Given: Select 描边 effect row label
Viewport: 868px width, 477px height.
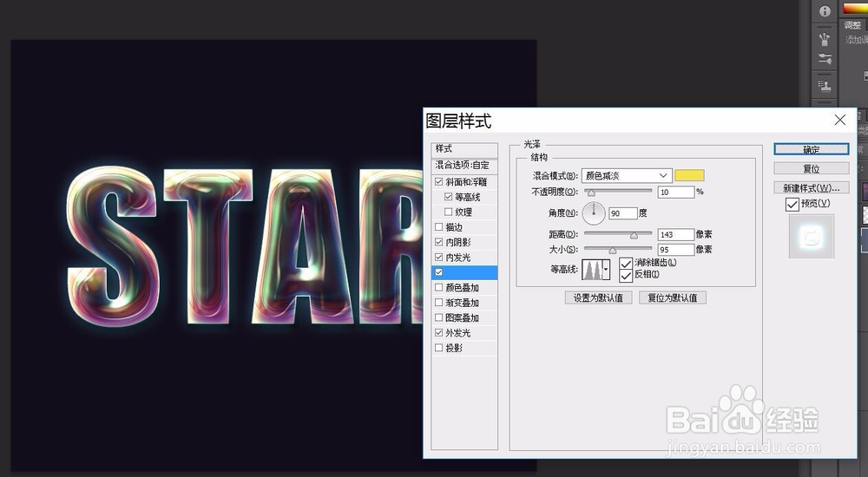Looking at the screenshot, I should 454,227.
